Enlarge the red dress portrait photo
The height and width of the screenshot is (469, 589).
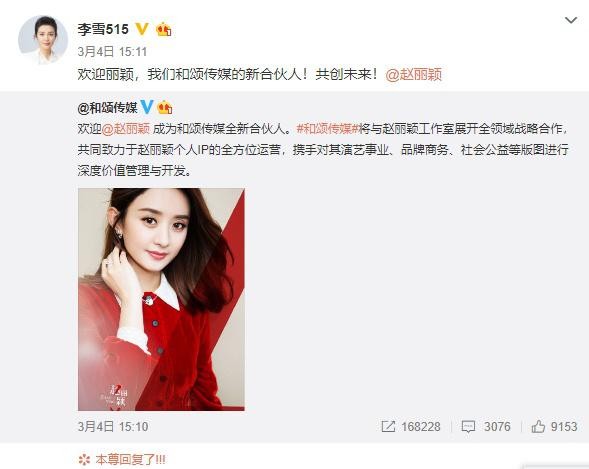point(161,299)
